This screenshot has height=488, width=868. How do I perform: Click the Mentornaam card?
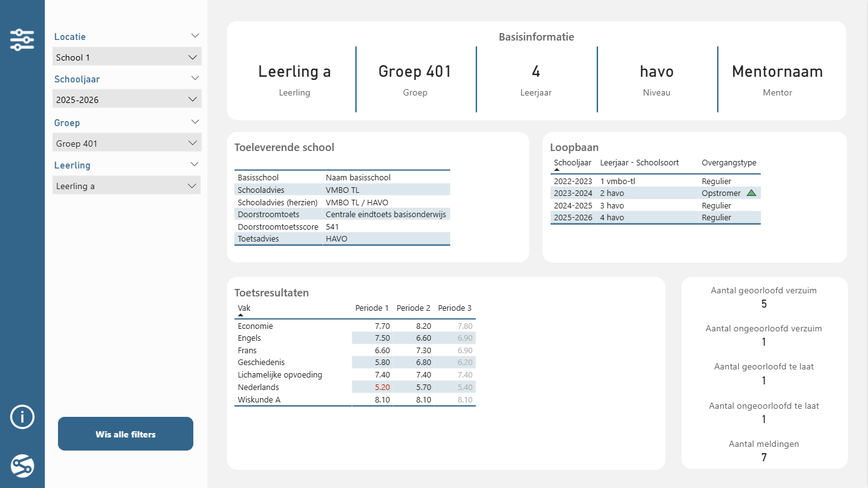(x=778, y=79)
